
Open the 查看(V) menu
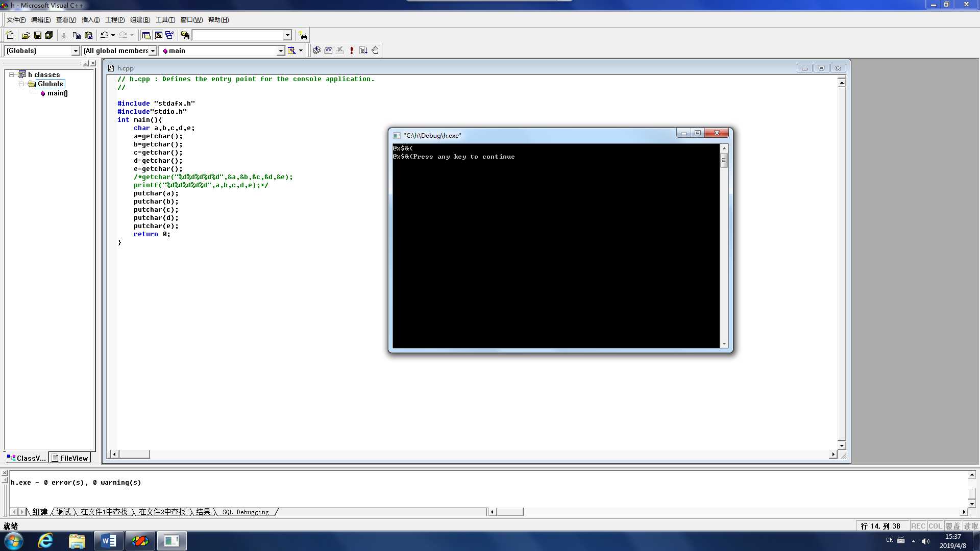66,20
